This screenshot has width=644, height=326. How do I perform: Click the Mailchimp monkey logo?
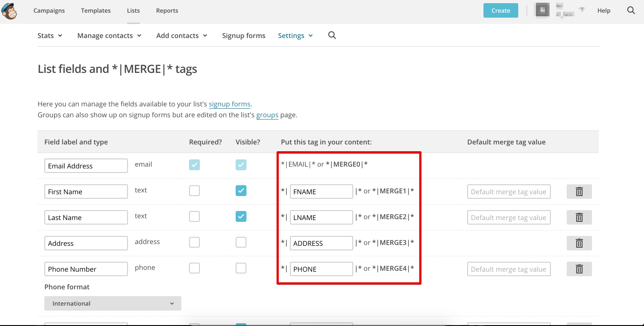coord(9,10)
